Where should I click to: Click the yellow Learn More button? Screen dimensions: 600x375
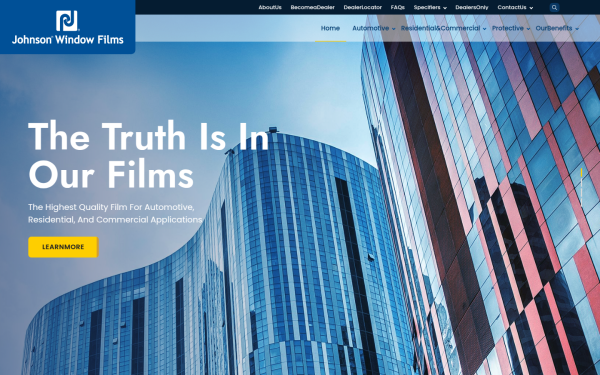tap(63, 247)
